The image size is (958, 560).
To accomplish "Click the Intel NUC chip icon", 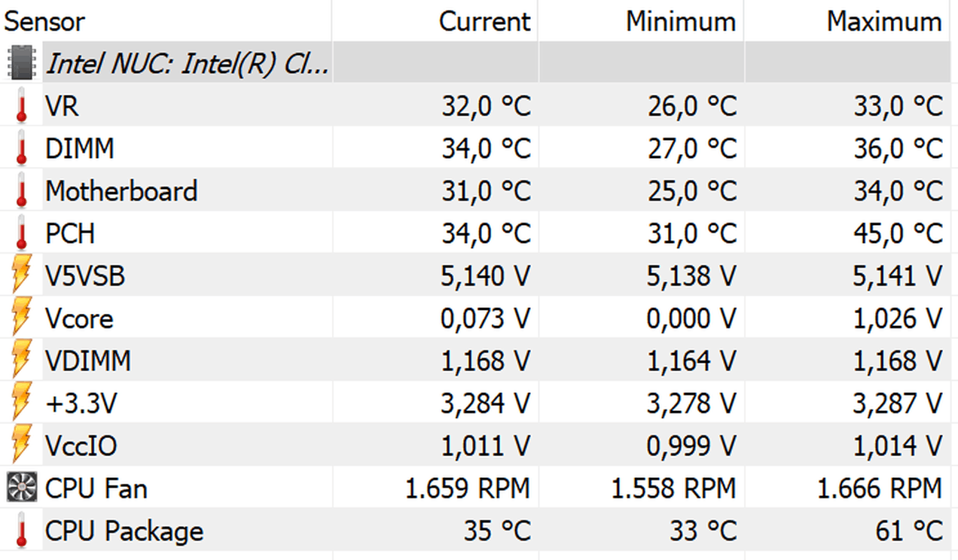I will (21, 63).
